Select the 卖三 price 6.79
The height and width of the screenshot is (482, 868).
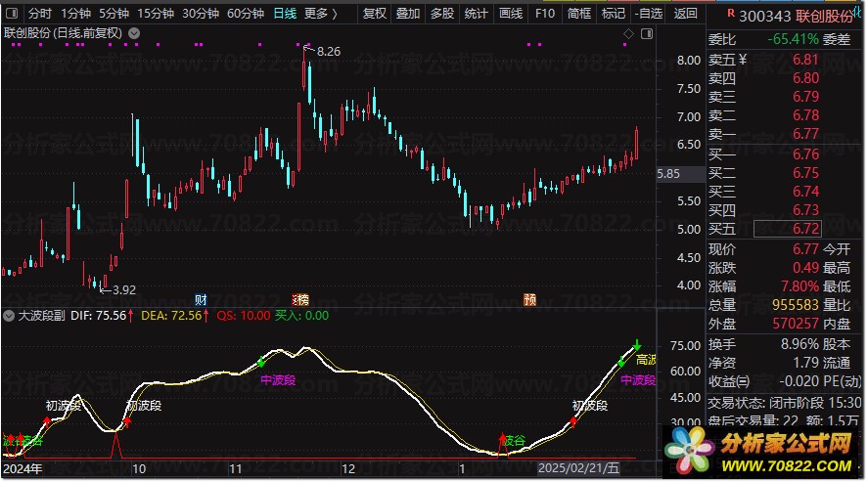[x=805, y=97]
